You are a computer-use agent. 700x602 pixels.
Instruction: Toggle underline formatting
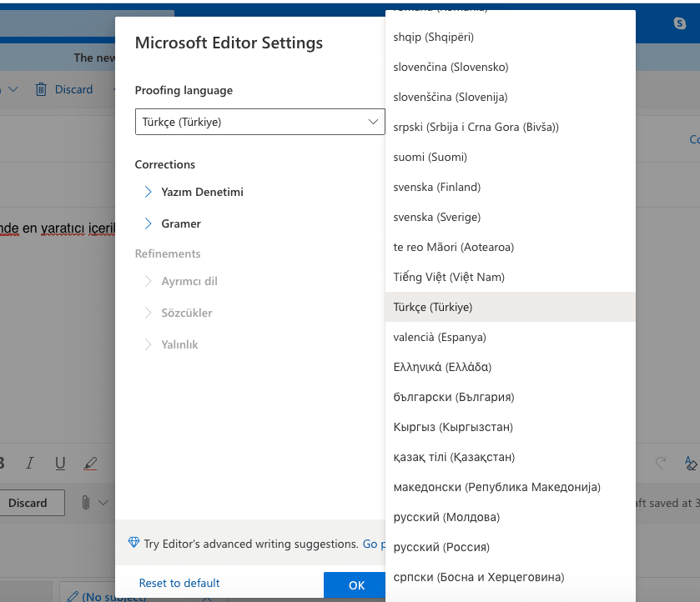tap(60, 464)
